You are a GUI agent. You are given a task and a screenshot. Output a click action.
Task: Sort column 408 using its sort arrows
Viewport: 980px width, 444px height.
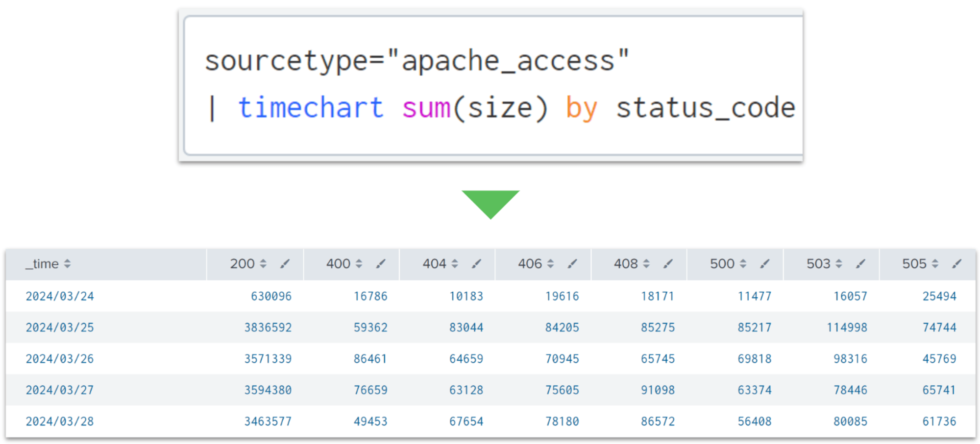coord(646,264)
